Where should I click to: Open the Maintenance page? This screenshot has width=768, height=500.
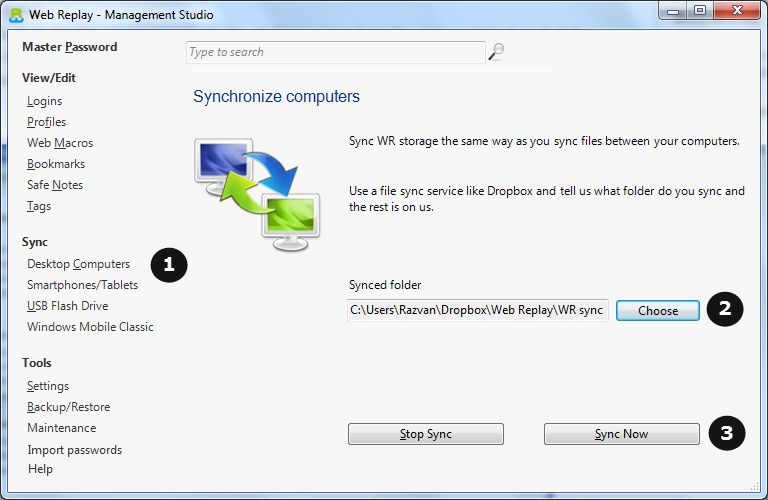click(62, 428)
